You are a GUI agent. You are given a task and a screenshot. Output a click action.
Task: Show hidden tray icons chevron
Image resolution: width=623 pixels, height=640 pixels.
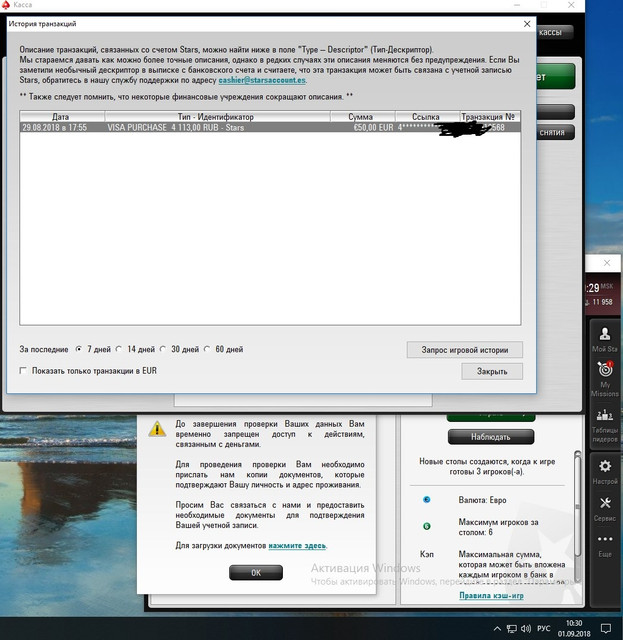point(497,629)
